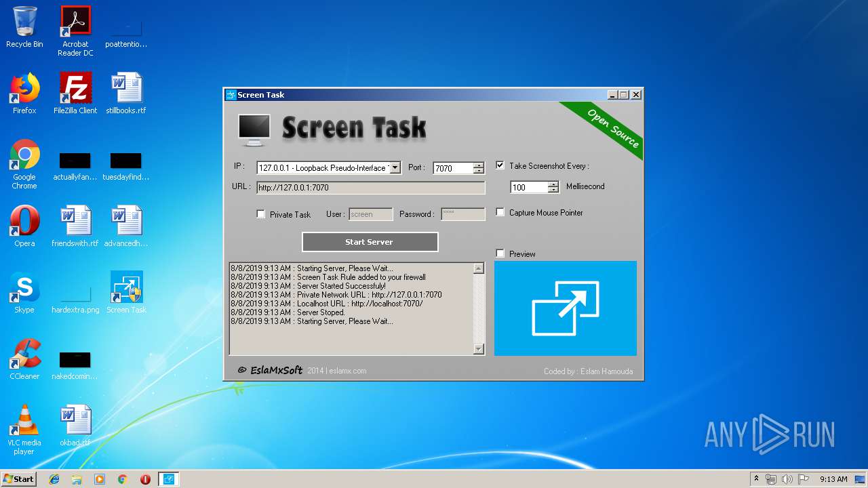
Task: Select advancedh... desktop file
Action: pos(126,226)
